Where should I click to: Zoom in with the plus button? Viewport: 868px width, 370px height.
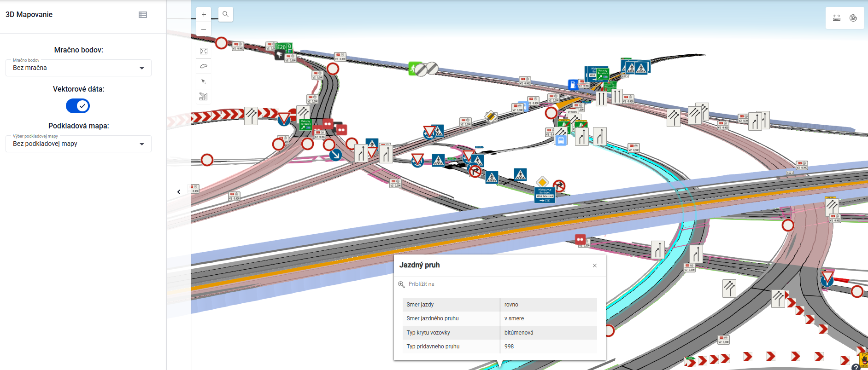click(x=204, y=14)
